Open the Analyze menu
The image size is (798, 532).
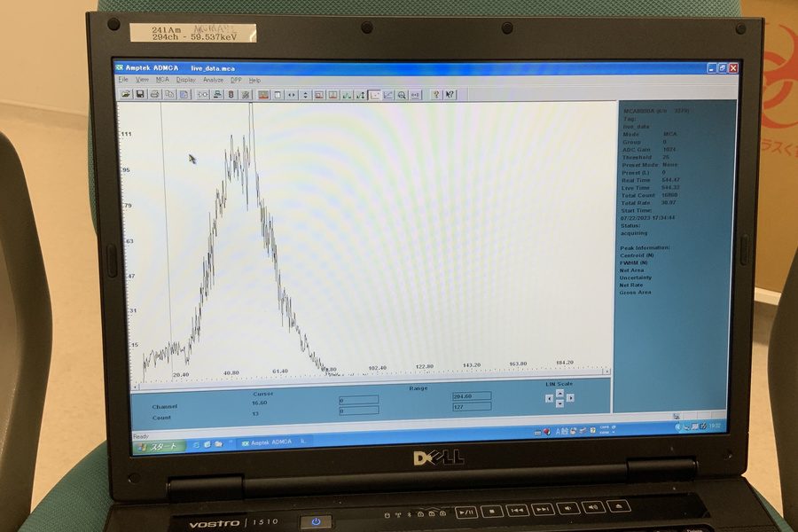coord(213,80)
